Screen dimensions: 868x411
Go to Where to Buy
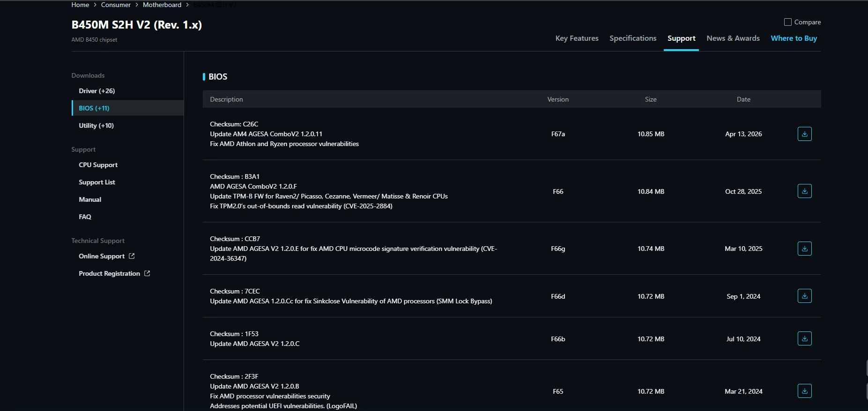794,38
